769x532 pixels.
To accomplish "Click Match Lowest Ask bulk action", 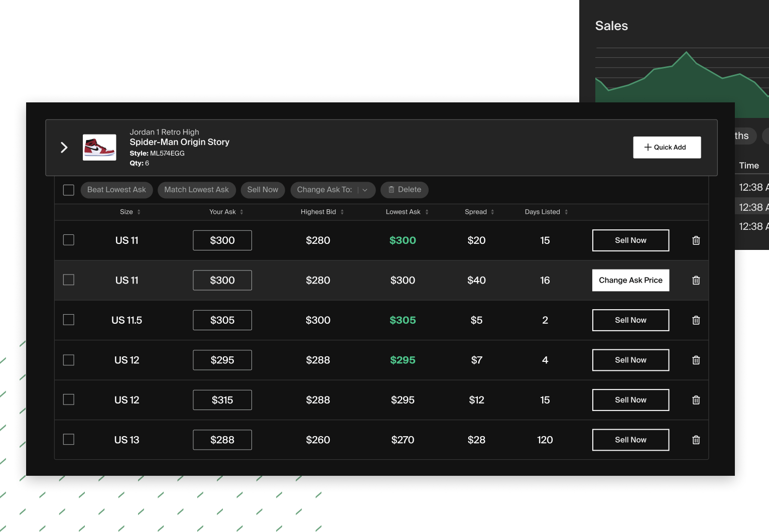I will pos(196,190).
